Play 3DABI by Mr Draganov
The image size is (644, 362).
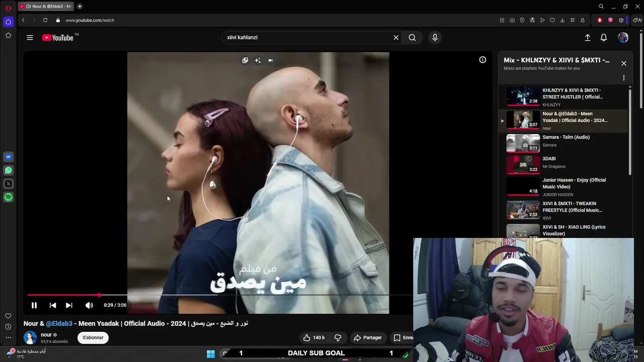pyautogui.click(x=563, y=164)
